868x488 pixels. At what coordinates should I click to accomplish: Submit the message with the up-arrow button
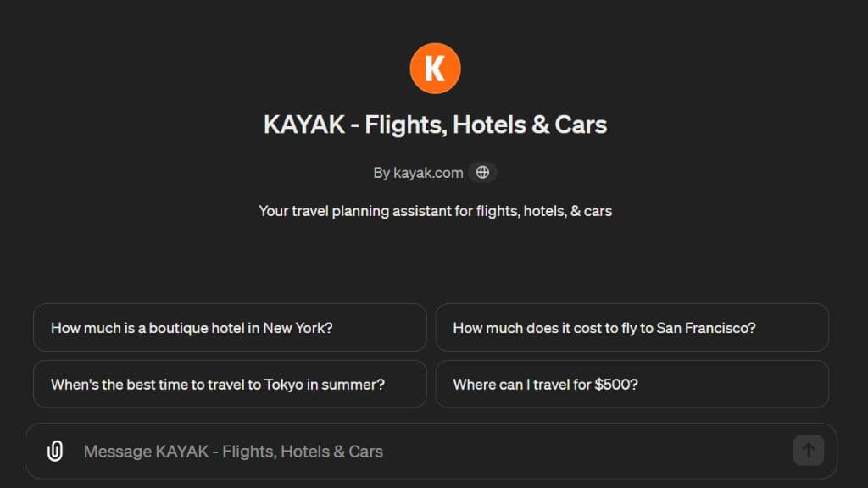click(x=808, y=451)
